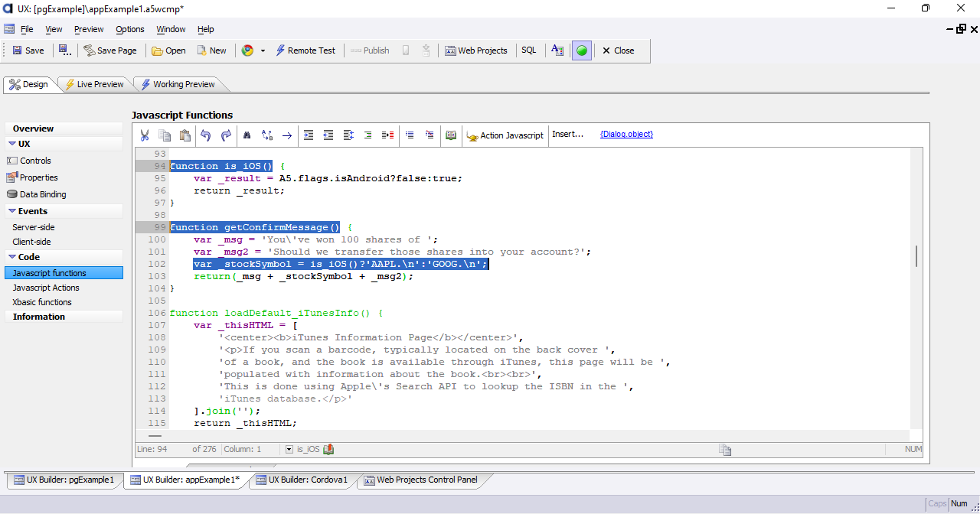Click the auto-format code icon
The image size is (980, 514).
348,135
